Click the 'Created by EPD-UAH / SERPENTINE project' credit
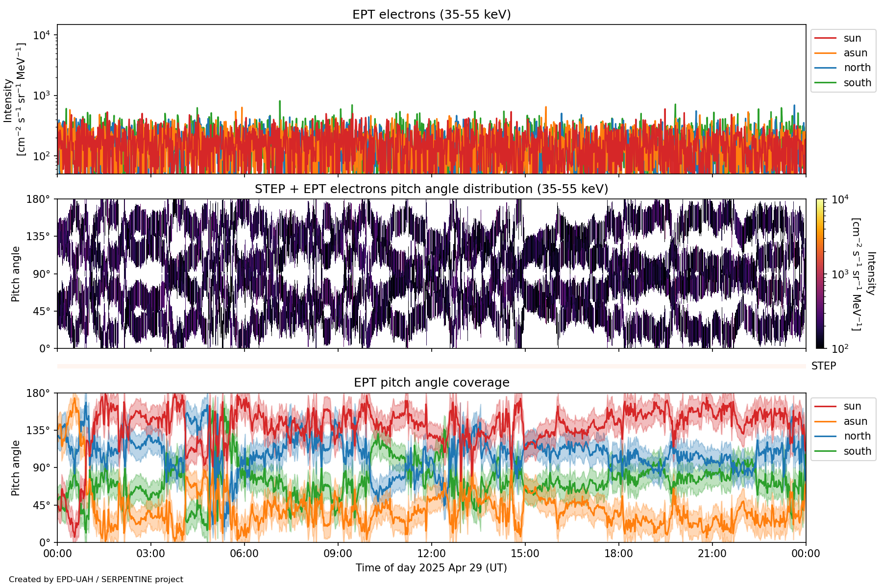882x588 pixels. (x=96, y=579)
